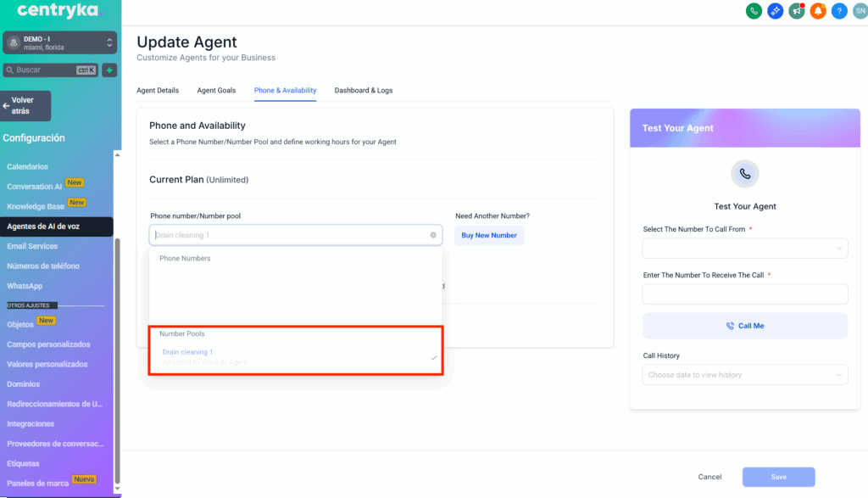The height and width of the screenshot is (498, 868).
Task: Click the green phone dialer icon
Action: pos(753,11)
